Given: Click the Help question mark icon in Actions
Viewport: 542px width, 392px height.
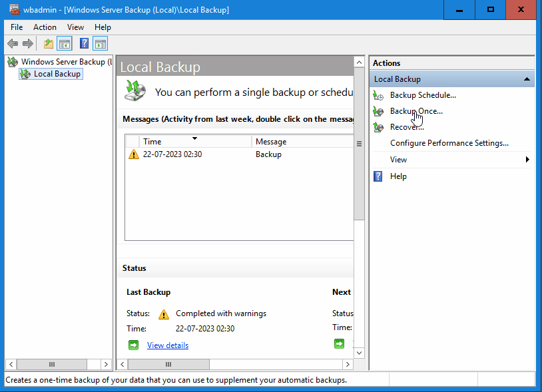Looking at the screenshot, I should click(x=378, y=176).
